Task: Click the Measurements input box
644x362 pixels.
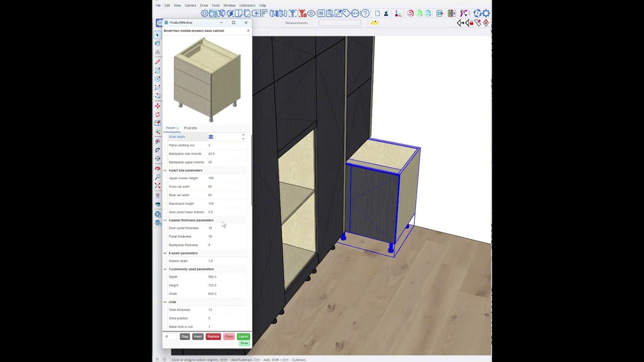Action: point(340,23)
